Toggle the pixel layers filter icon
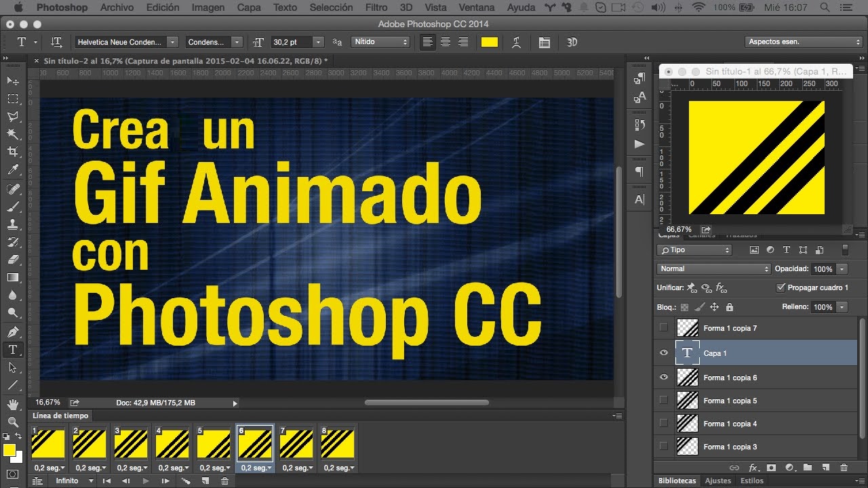The width and height of the screenshot is (868, 488). (754, 250)
